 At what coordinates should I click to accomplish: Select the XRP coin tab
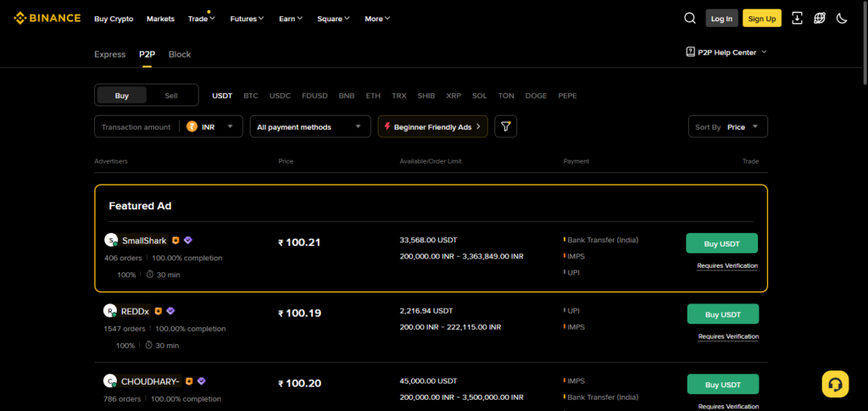(x=453, y=96)
